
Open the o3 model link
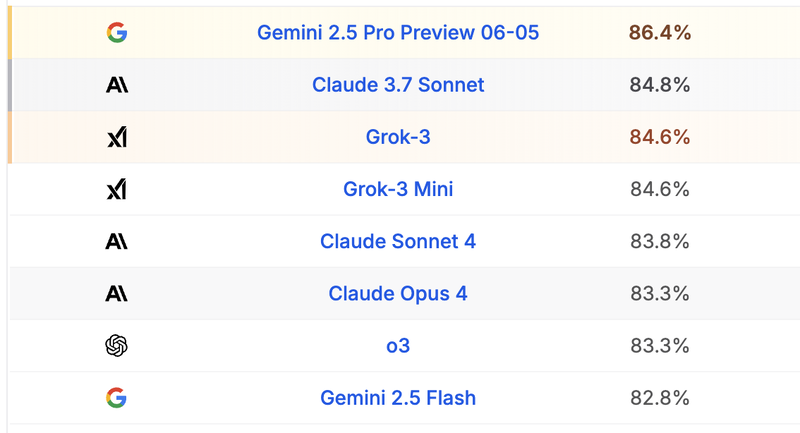(398, 346)
